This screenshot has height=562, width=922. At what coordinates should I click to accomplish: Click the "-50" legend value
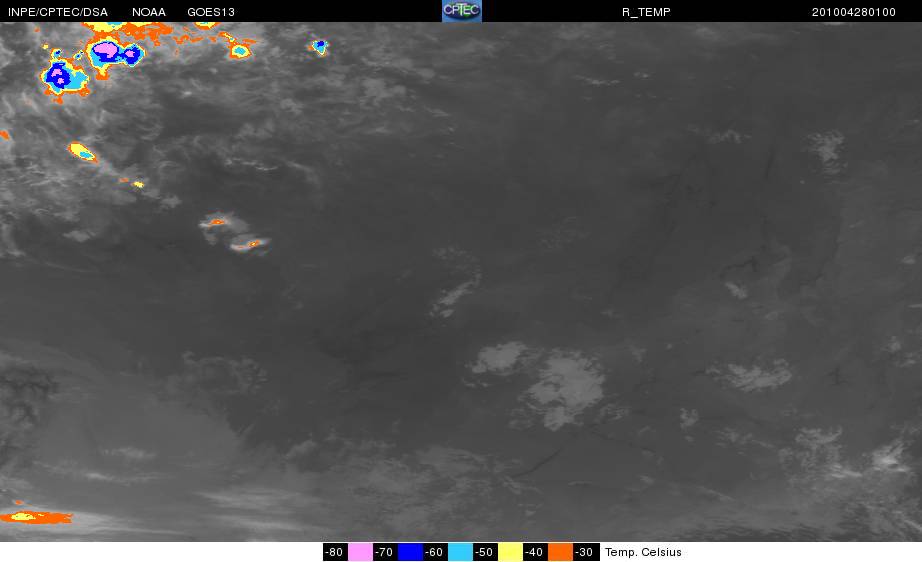tap(484, 552)
